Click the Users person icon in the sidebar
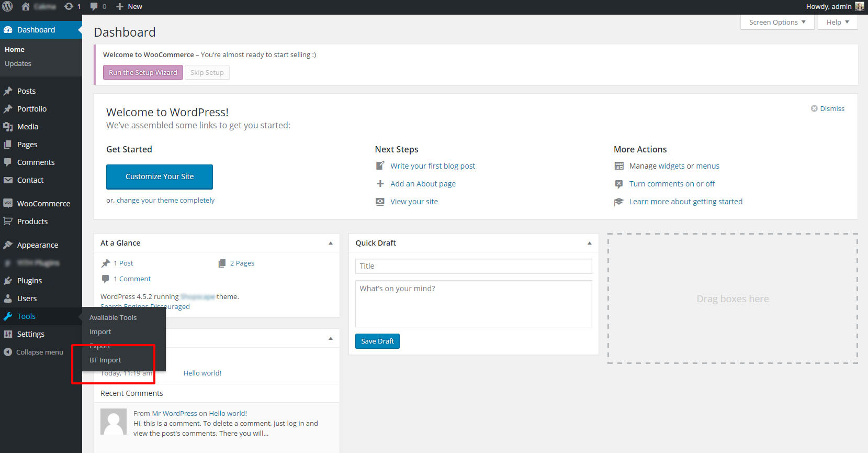 point(8,299)
